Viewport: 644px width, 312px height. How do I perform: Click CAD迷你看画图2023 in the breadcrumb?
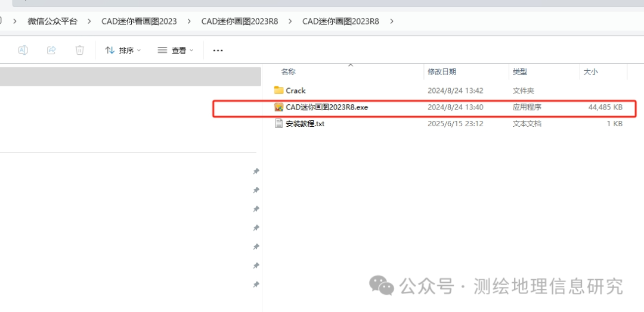point(139,21)
